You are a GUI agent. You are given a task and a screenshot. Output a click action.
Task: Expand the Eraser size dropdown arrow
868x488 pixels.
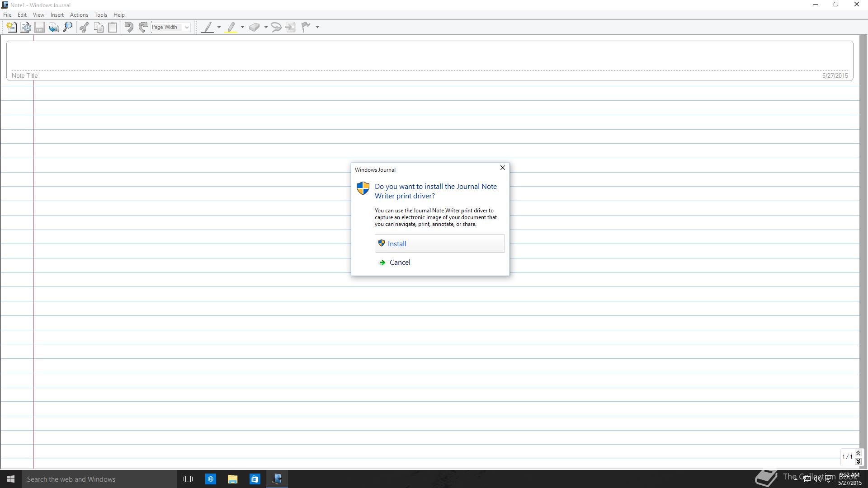(266, 27)
